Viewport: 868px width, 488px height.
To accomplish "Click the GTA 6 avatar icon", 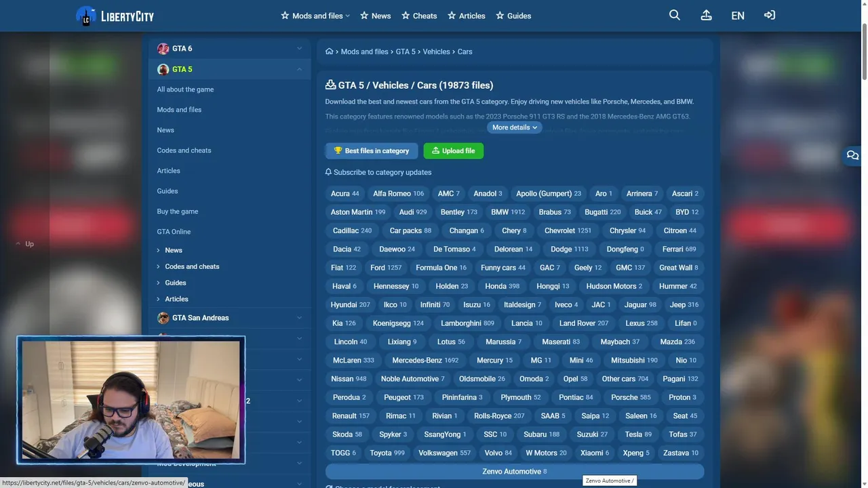I will pos(163,48).
